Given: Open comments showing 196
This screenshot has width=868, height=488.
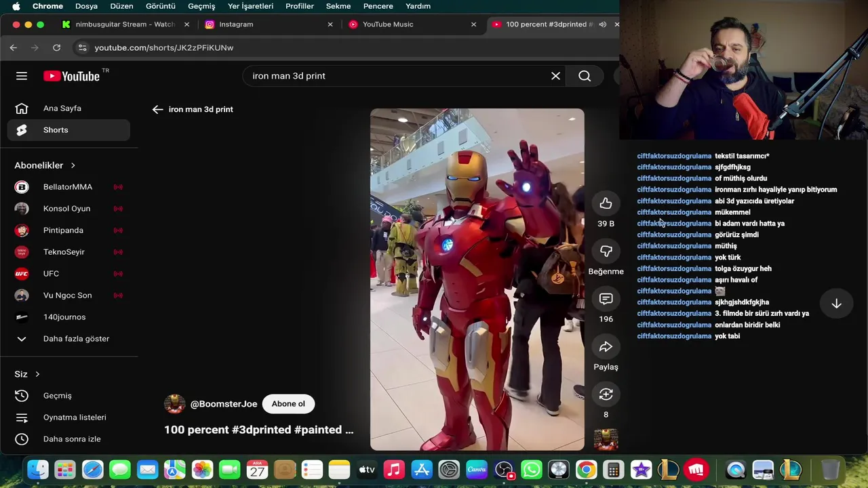Looking at the screenshot, I should click(606, 299).
